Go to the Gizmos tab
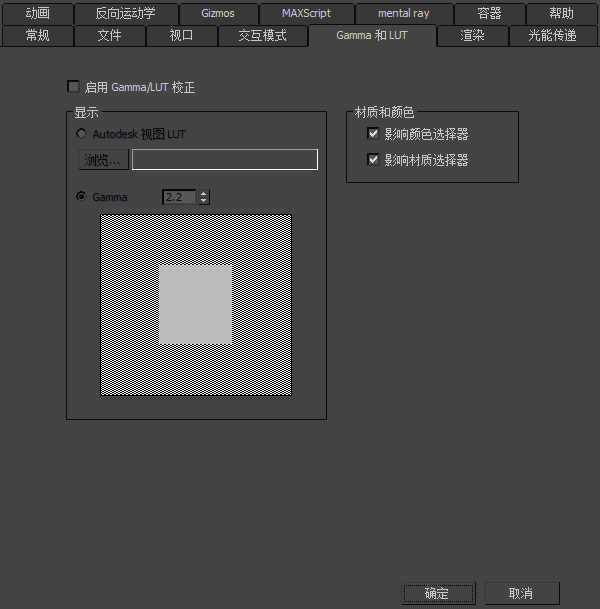This screenshot has width=600, height=609. (218, 14)
